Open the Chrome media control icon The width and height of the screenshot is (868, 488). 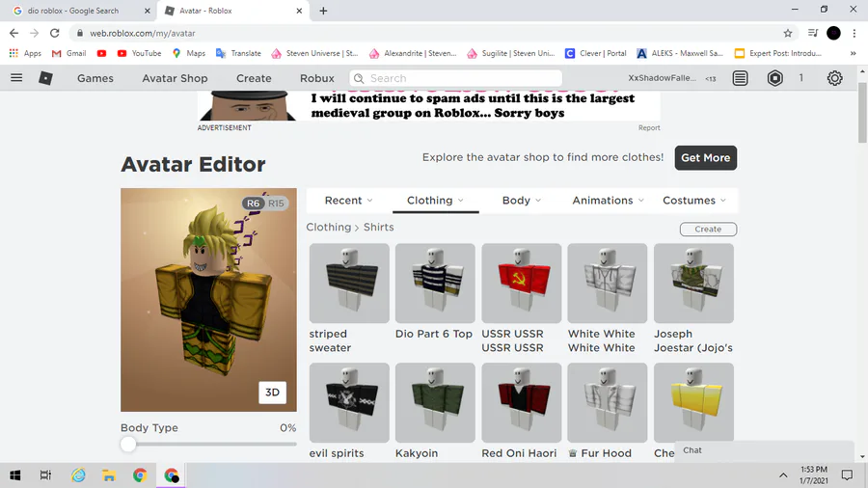tap(813, 33)
